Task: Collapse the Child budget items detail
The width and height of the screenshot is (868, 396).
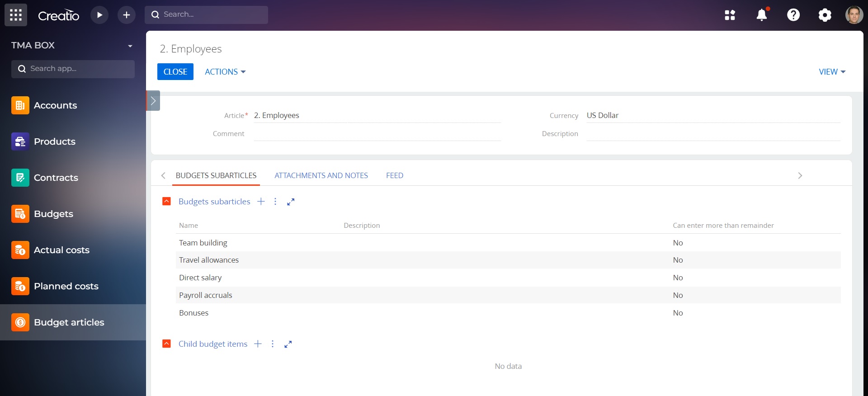Action: (166, 344)
